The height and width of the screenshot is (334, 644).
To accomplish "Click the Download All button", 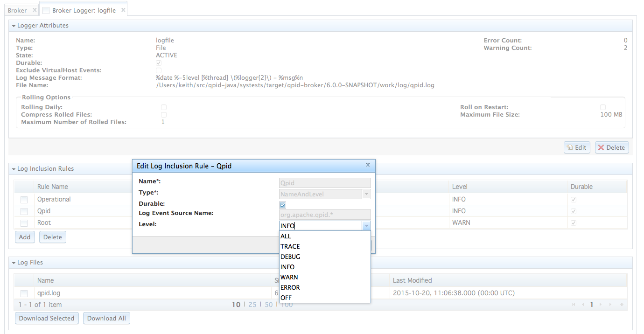I will (106, 318).
